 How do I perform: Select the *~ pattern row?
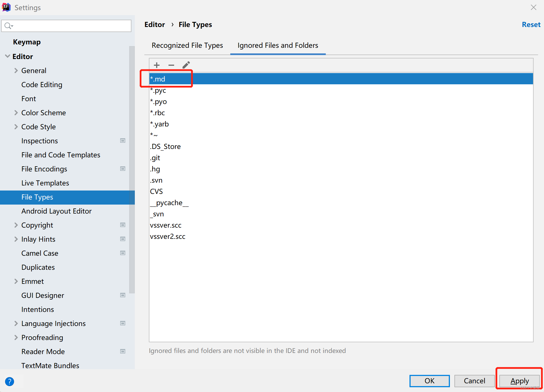click(341, 135)
